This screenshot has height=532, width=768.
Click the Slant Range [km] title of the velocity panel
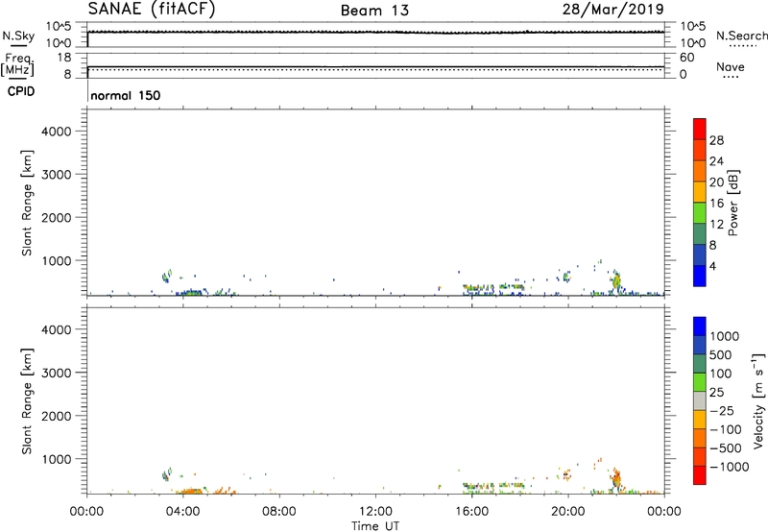click(27, 401)
